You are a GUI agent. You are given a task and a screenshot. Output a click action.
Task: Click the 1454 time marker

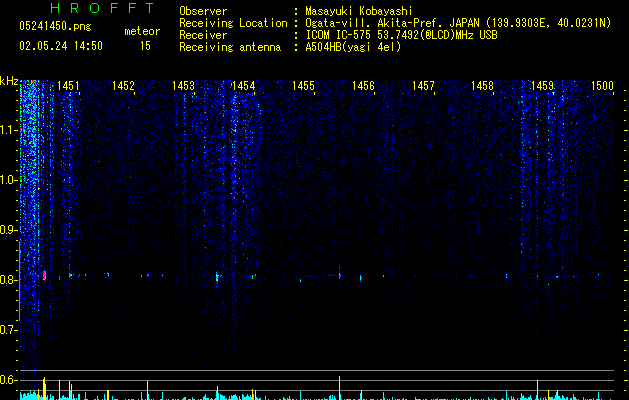tap(243, 86)
